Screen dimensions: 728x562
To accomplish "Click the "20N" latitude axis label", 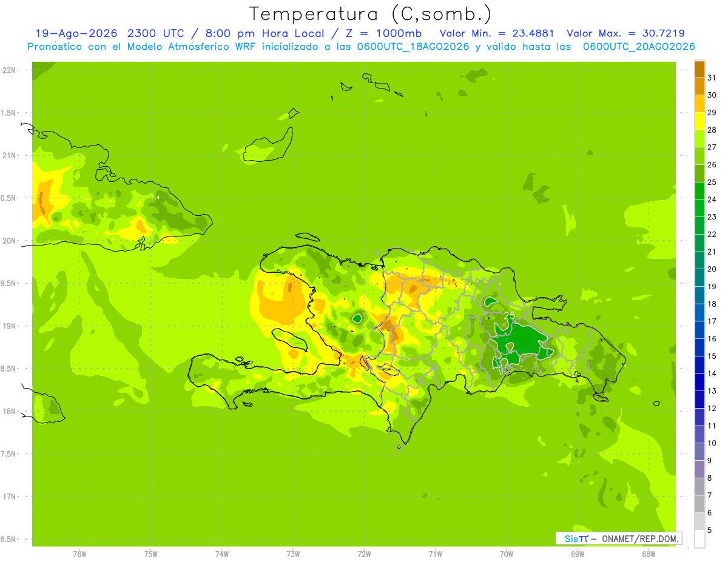I will 9,241.
